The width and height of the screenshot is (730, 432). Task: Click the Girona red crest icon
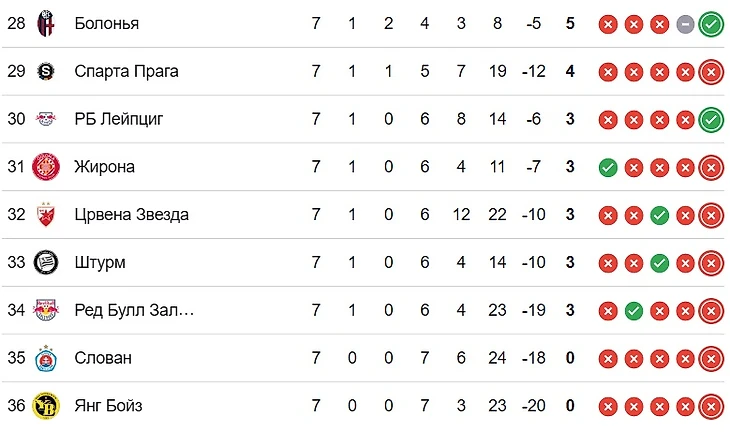pyautogui.click(x=46, y=167)
